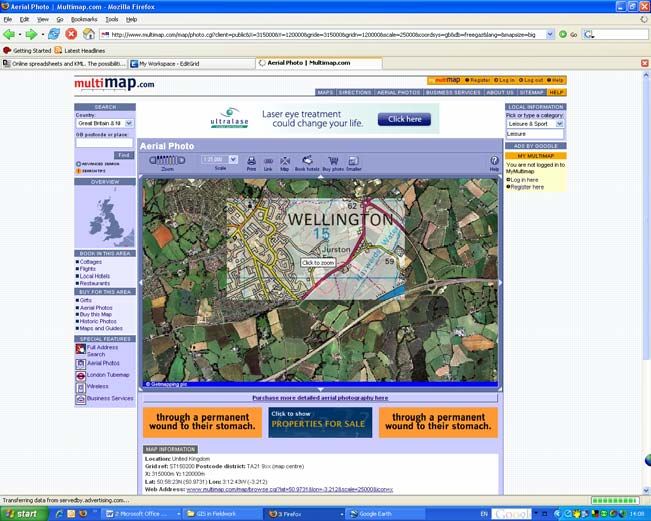Pan the map south with bottom arrow

pos(321,389)
